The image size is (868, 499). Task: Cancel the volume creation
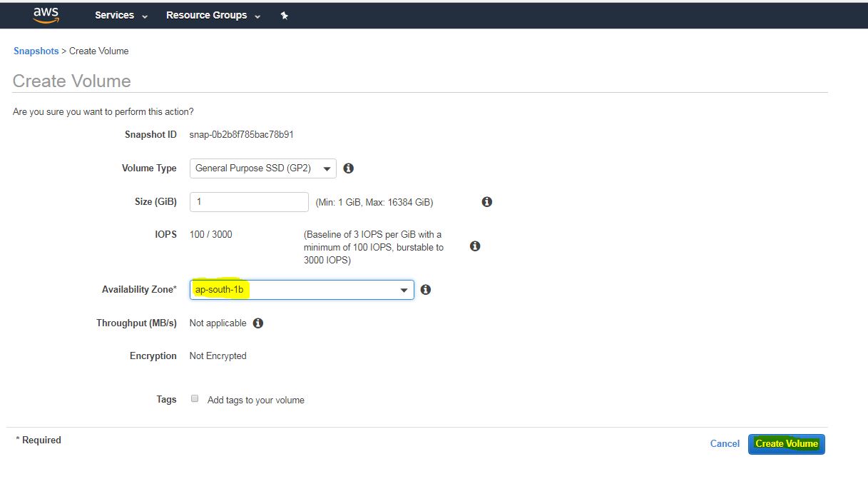coord(725,444)
